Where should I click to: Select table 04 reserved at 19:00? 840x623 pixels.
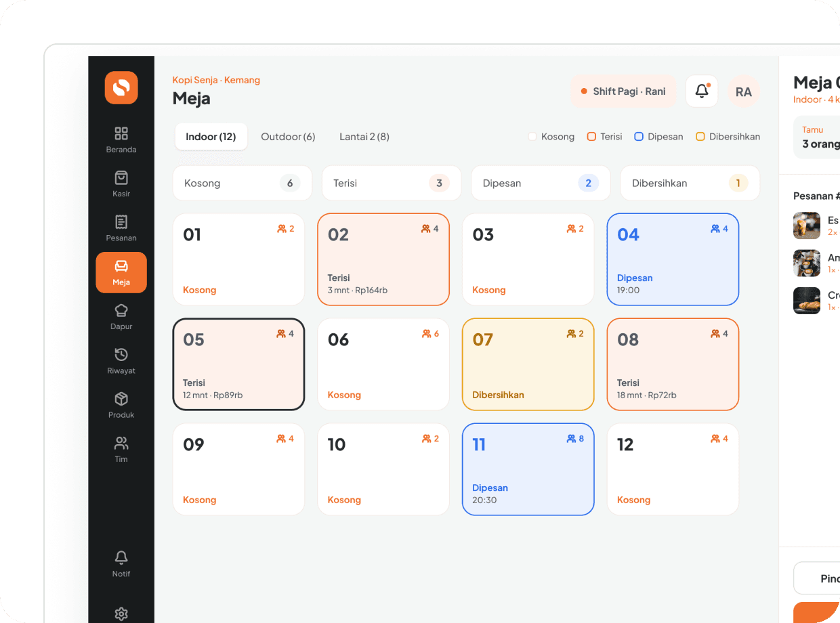[x=673, y=259]
